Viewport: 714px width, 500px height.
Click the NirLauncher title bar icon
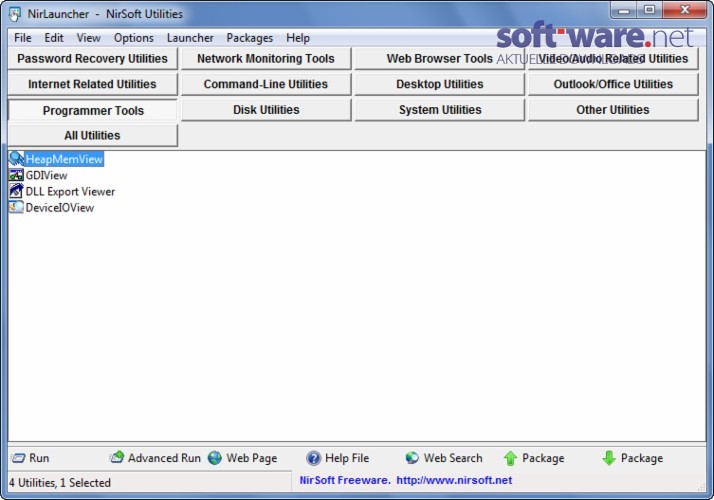coord(15,14)
